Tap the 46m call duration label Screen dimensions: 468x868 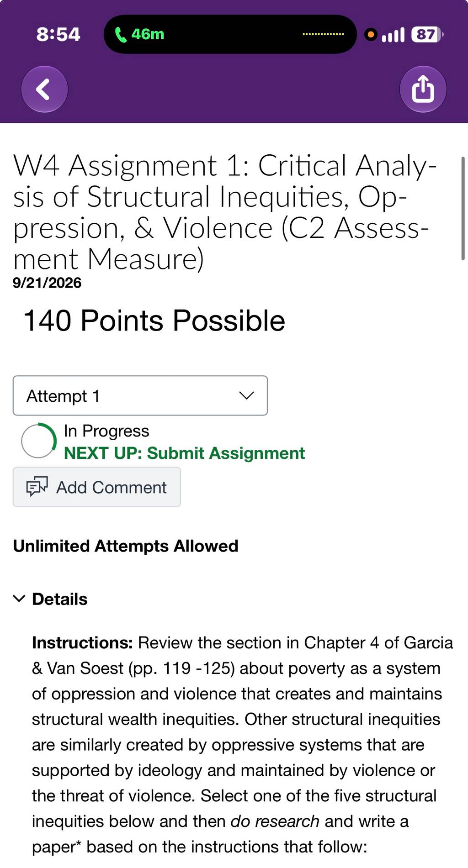(x=148, y=34)
